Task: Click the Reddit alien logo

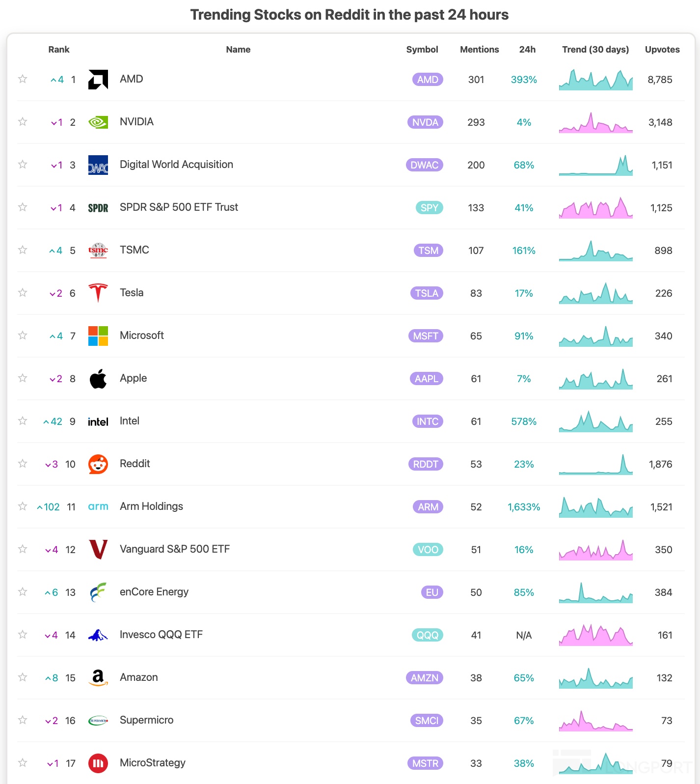Action: pos(98,464)
